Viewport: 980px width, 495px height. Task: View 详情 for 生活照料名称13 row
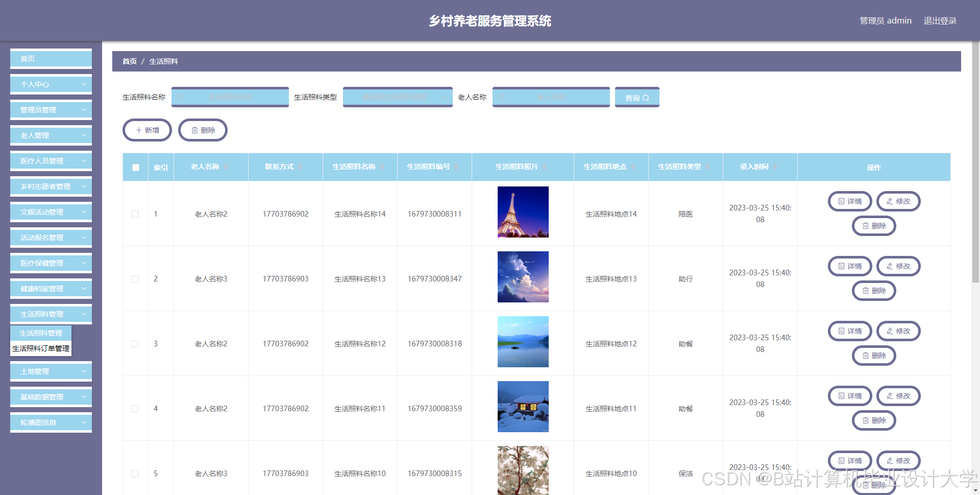(850, 266)
